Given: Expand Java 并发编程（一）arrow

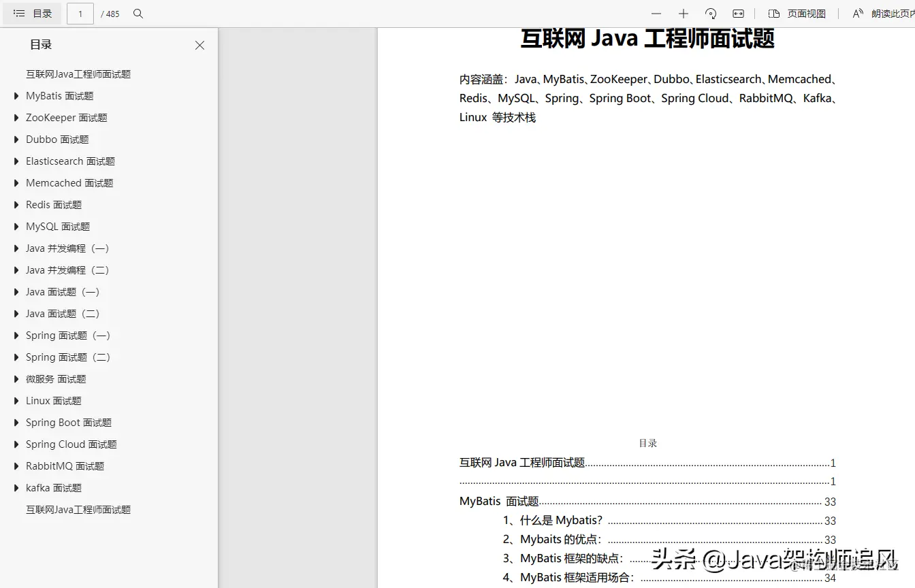Looking at the screenshot, I should pyautogui.click(x=16, y=248).
